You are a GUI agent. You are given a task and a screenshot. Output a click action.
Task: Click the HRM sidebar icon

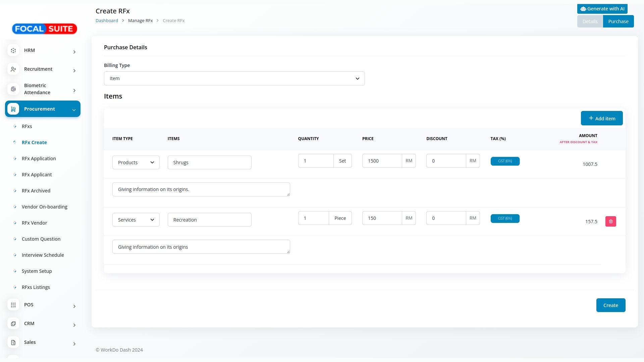coord(13,51)
